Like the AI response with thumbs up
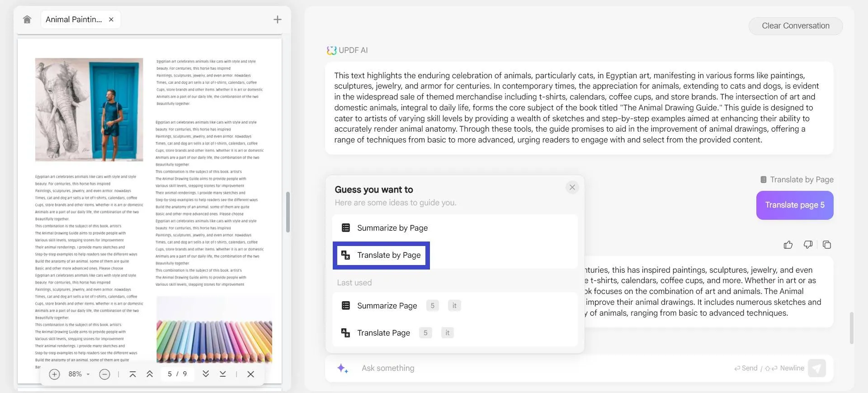The width and height of the screenshot is (868, 393). coord(788,245)
